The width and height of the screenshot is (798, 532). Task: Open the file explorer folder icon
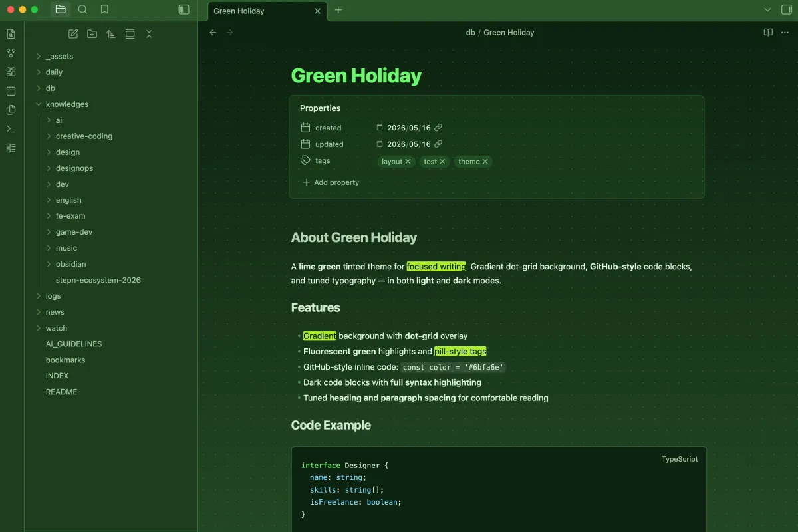click(61, 9)
